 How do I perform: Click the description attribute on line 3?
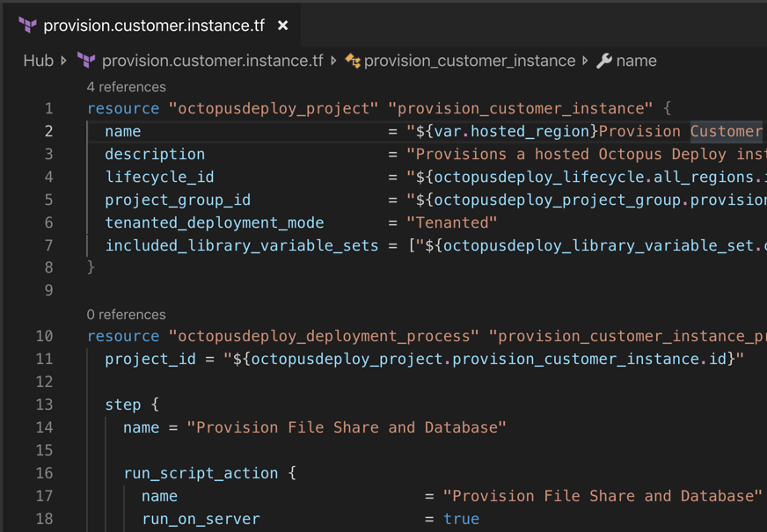click(x=155, y=154)
